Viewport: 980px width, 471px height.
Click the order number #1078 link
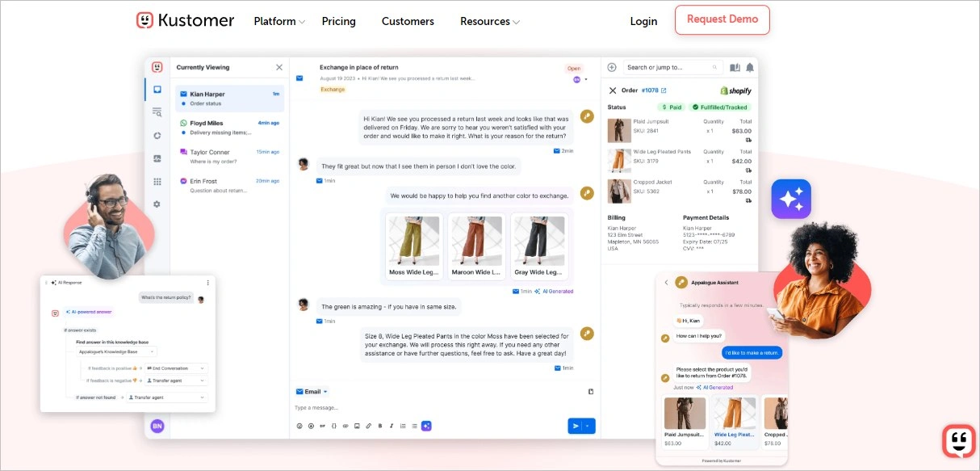pyautogui.click(x=651, y=90)
